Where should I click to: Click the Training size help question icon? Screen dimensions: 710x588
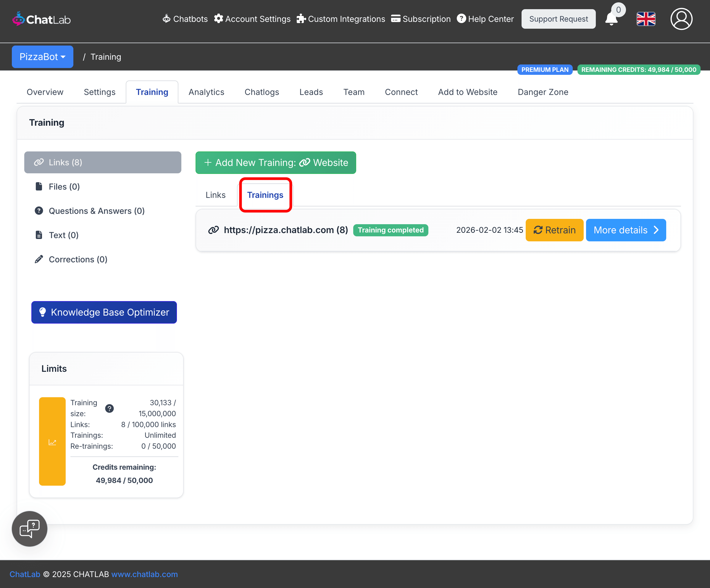pos(109,408)
